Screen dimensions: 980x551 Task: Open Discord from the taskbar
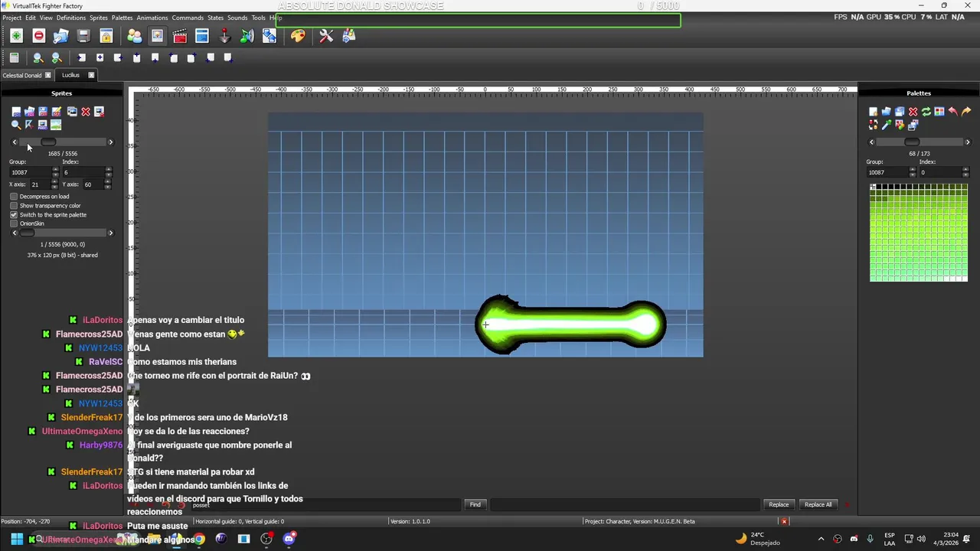(289, 539)
